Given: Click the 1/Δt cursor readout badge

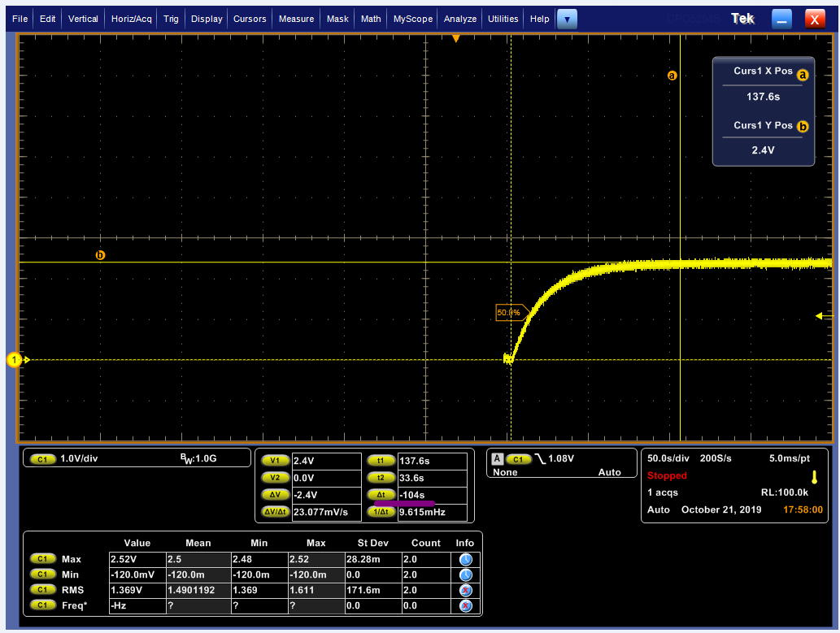Looking at the screenshot, I should [381, 512].
